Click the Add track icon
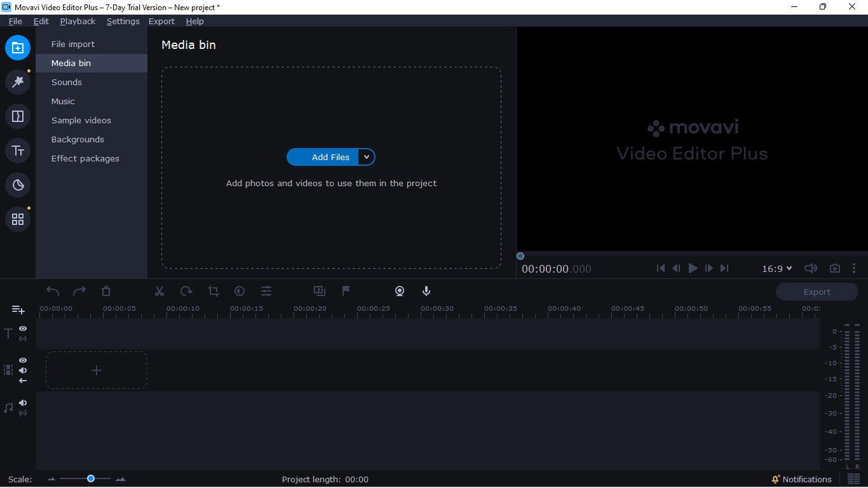The height and width of the screenshot is (488, 868). (18, 309)
